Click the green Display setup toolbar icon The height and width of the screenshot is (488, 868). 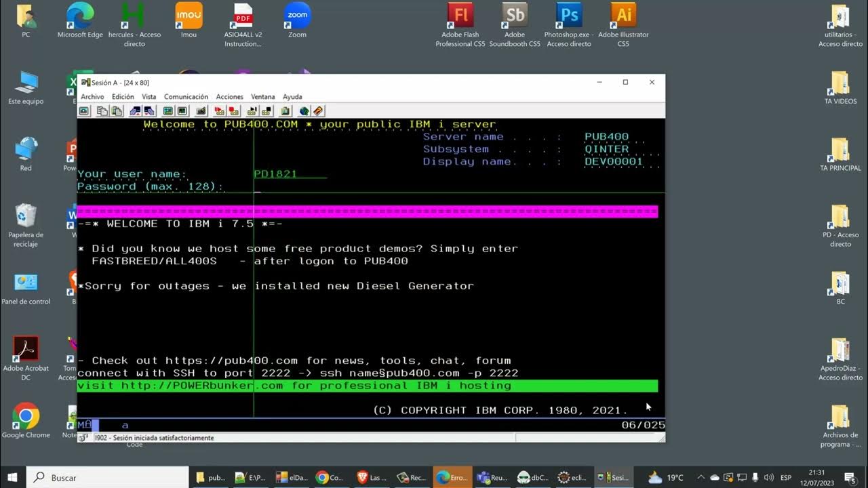pos(167,111)
